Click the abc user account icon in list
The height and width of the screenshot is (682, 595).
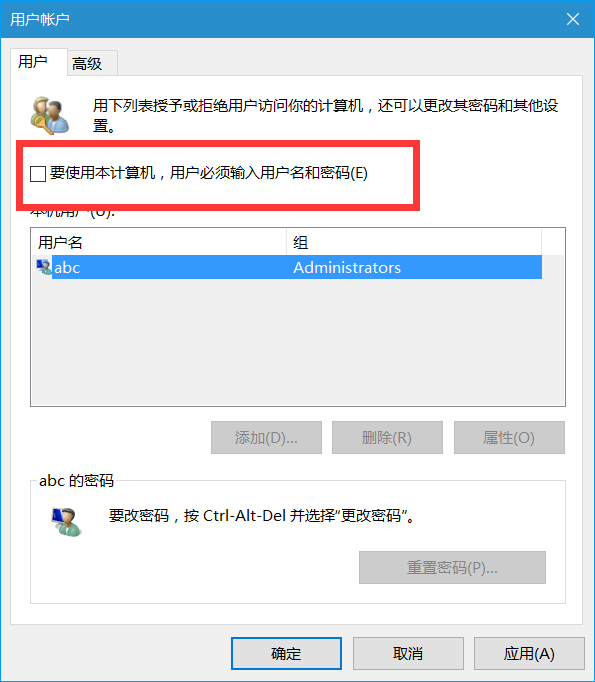(43, 267)
